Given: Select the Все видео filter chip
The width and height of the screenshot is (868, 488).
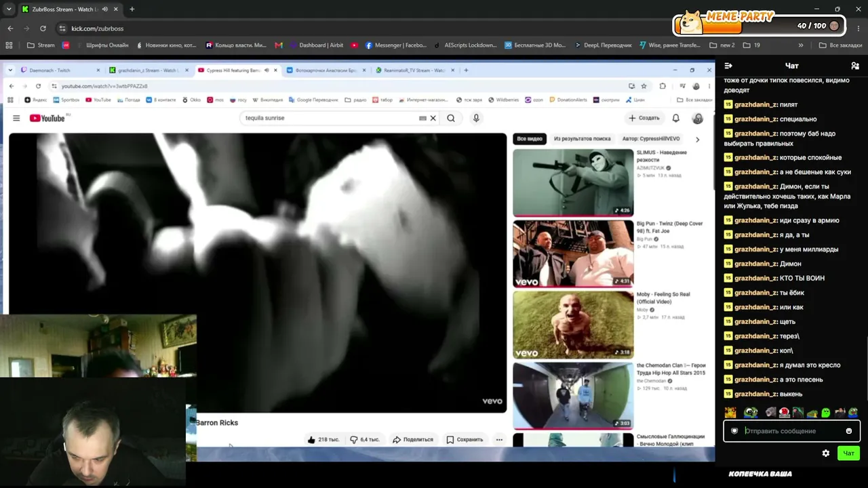Looking at the screenshot, I should coord(530,139).
